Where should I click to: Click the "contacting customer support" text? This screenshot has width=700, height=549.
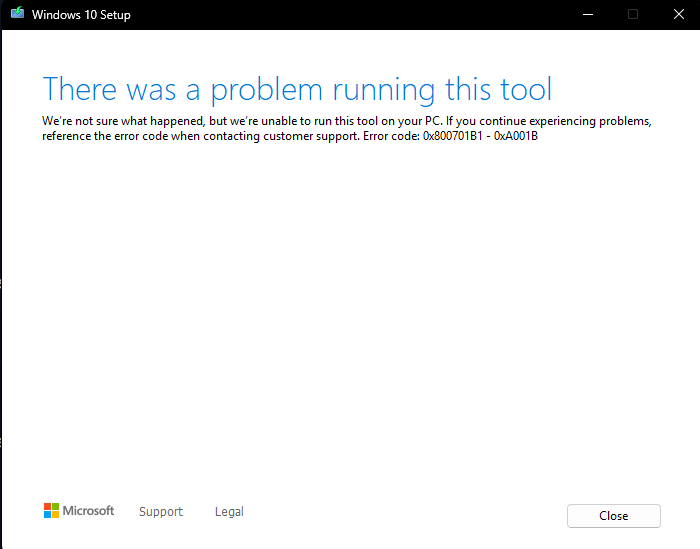pyautogui.click(x=281, y=136)
